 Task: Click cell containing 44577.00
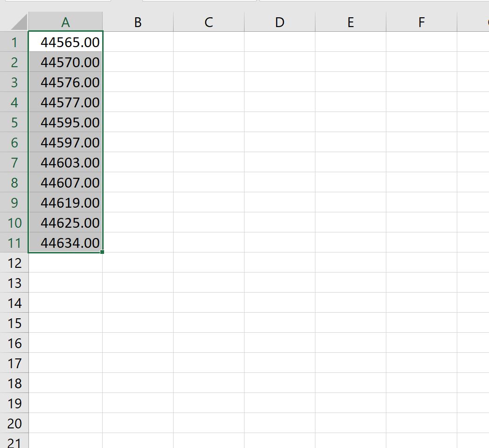[65, 102]
